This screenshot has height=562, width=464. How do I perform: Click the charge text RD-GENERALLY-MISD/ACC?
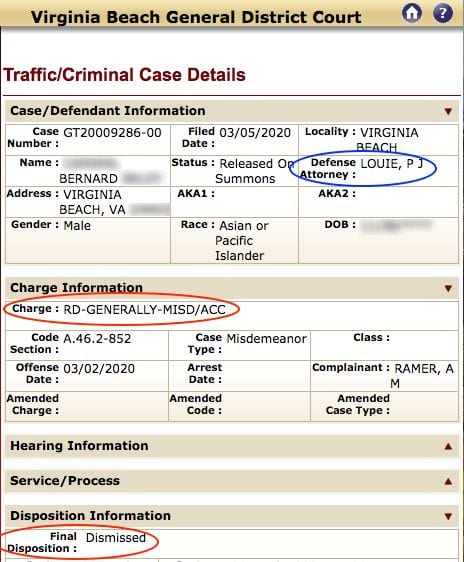coord(144,309)
